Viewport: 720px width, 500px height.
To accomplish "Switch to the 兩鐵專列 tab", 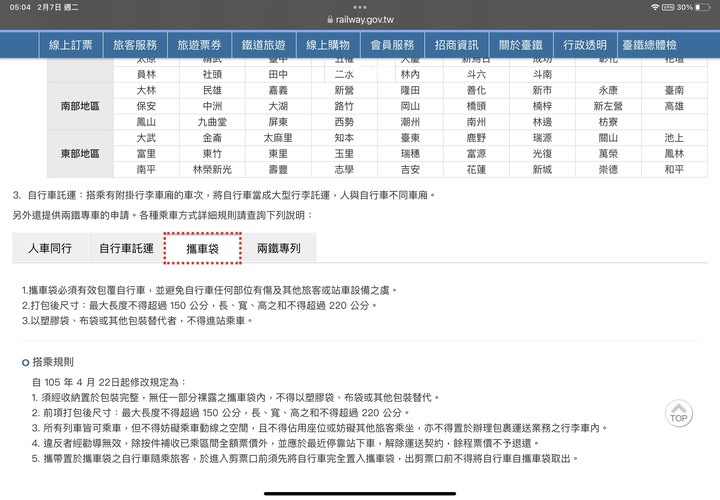I will click(279, 248).
